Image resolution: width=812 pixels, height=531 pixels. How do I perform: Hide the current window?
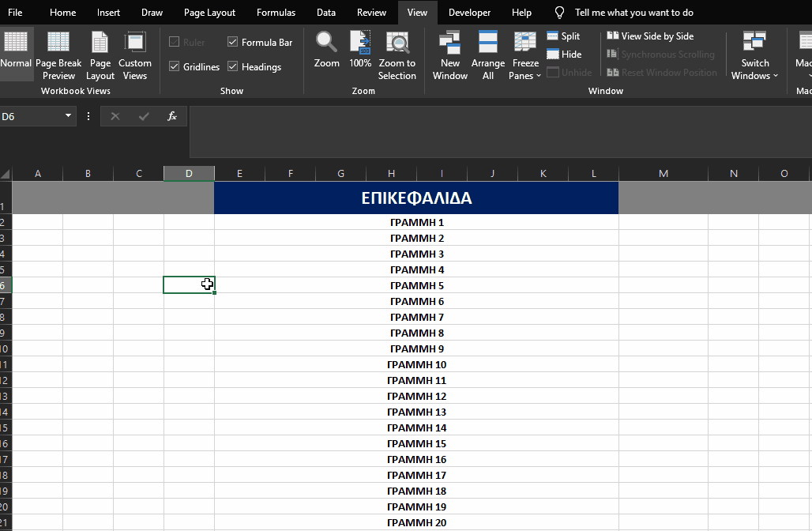click(x=562, y=54)
